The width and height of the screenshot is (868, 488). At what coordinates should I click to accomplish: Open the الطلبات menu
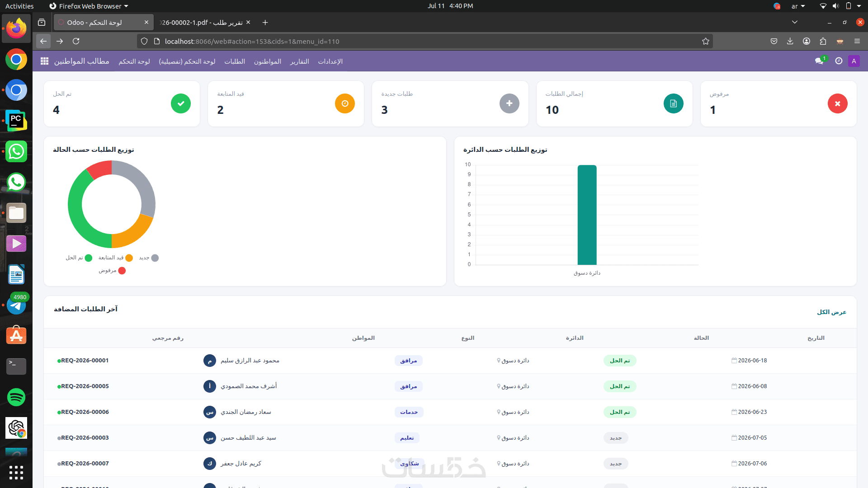pos(235,61)
